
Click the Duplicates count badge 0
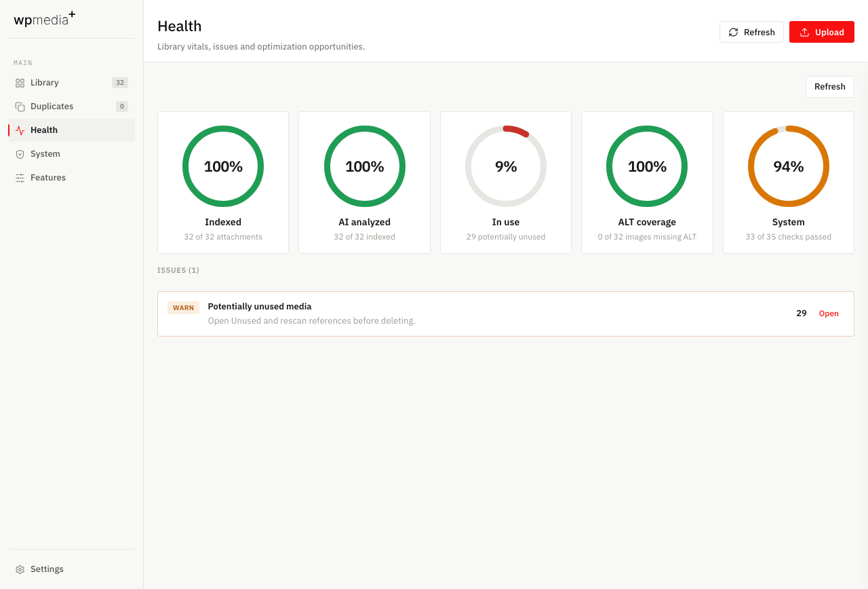click(x=122, y=107)
